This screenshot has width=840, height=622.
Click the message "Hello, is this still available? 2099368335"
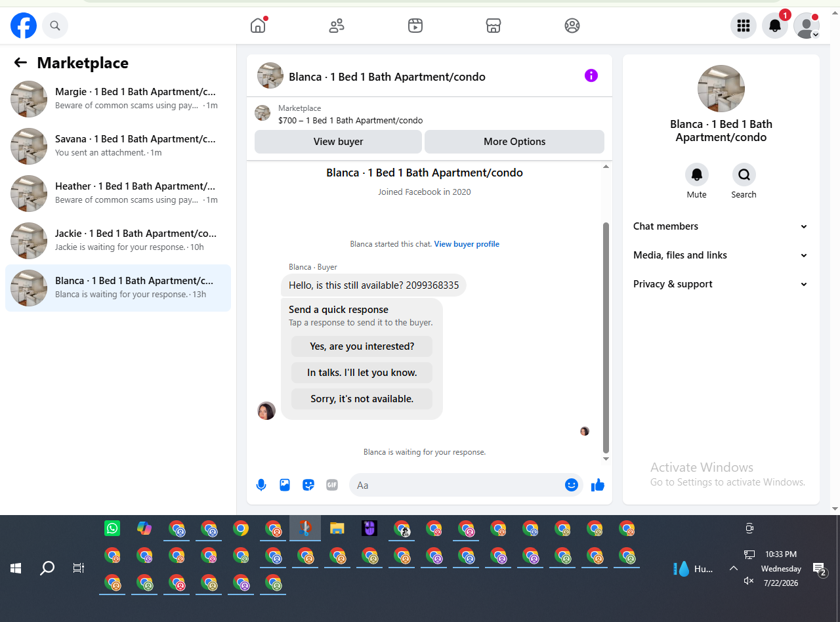(374, 285)
